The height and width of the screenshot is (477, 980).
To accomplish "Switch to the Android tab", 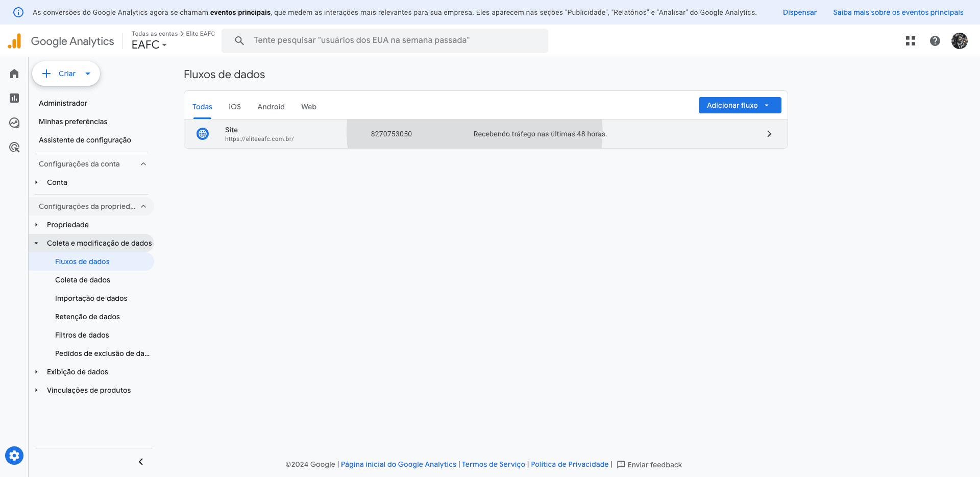I will 271,107.
